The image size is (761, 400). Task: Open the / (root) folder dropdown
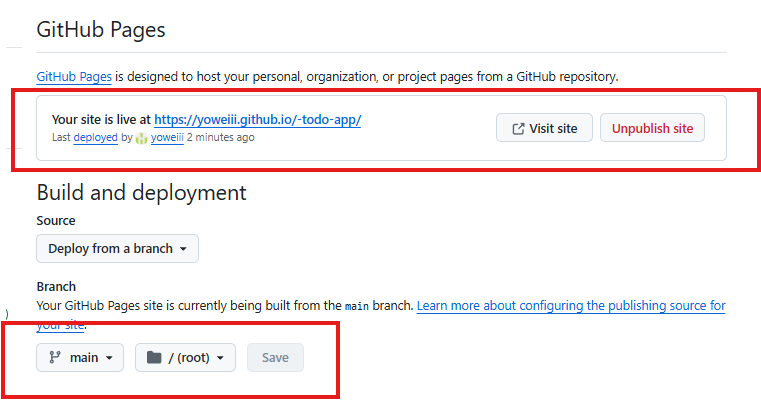(x=185, y=358)
